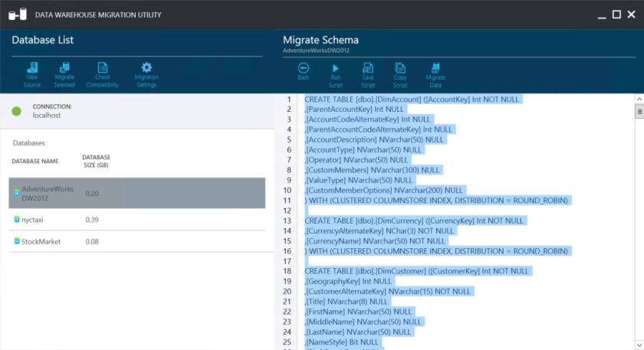Click the 0.08 size value
The width and height of the screenshot is (644, 350).
point(92,241)
